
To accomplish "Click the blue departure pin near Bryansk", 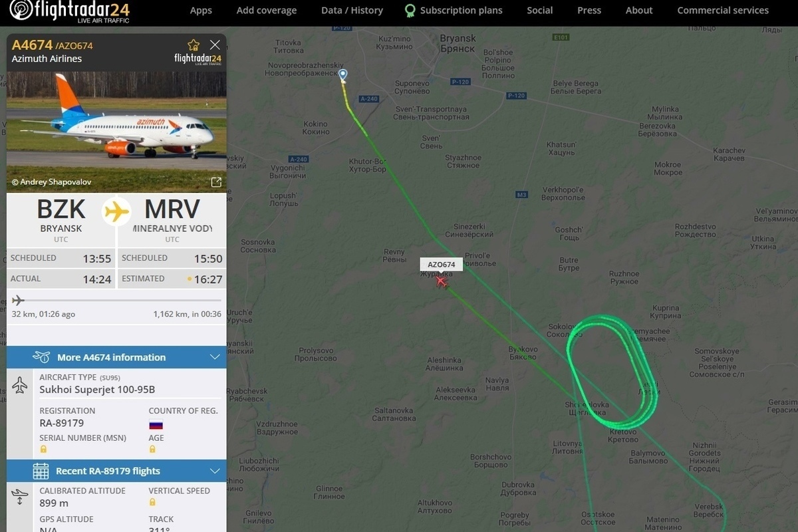I will point(342,74).
